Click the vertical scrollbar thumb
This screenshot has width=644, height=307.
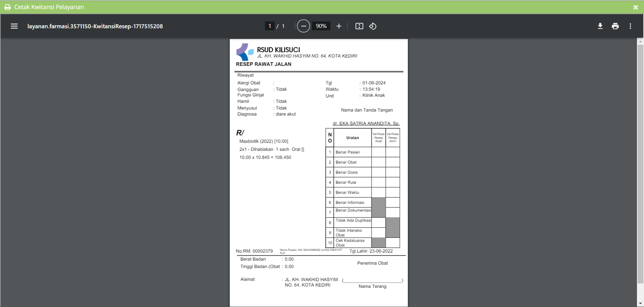(x=640, y=163)
